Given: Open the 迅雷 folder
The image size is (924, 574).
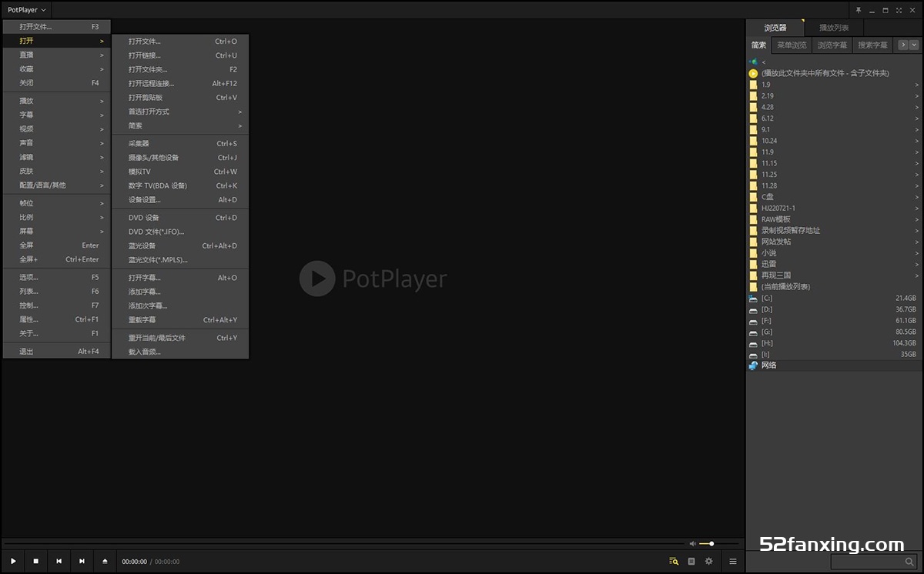Looking at the screenshot, I should [x=834, y=264].
